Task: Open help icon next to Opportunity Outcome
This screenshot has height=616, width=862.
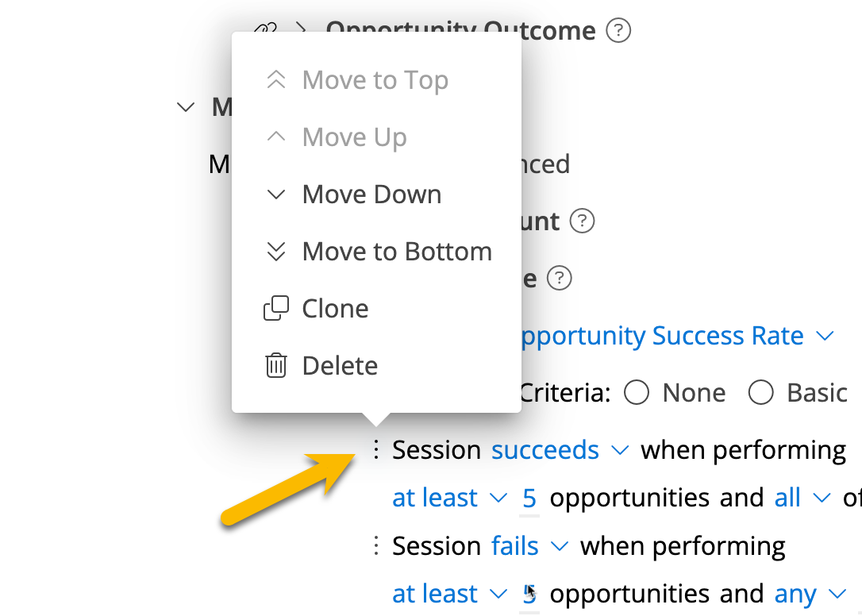Action: point(618,30)
